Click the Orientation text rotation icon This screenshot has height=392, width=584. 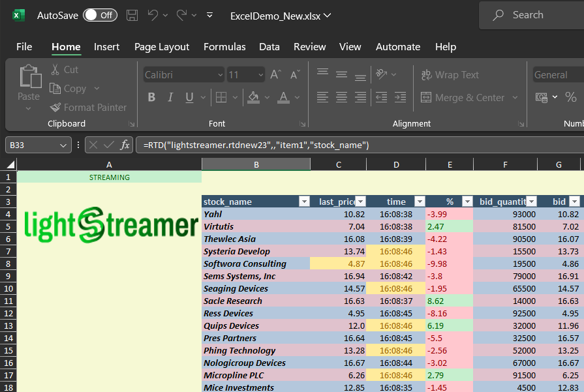click(x=381, y=74)
